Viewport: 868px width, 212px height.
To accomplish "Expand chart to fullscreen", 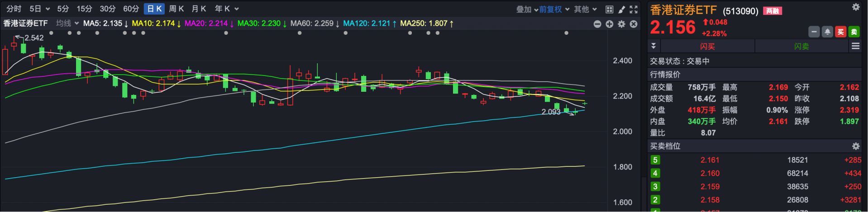I will [x=634, y=9].
